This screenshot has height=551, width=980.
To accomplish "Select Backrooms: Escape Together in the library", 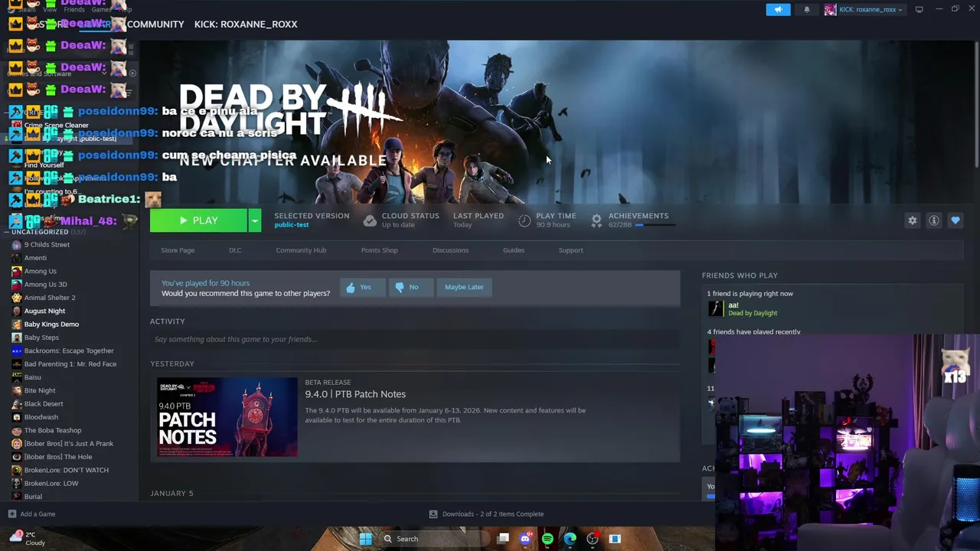I will pyautogui.click(x=69, y=350).
